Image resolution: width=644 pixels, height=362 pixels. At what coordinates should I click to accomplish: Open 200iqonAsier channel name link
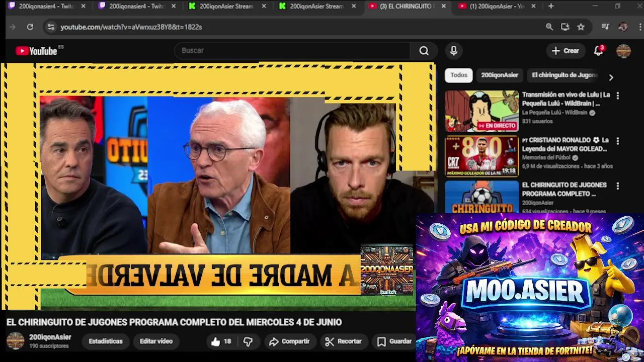[x=50, y=337]
